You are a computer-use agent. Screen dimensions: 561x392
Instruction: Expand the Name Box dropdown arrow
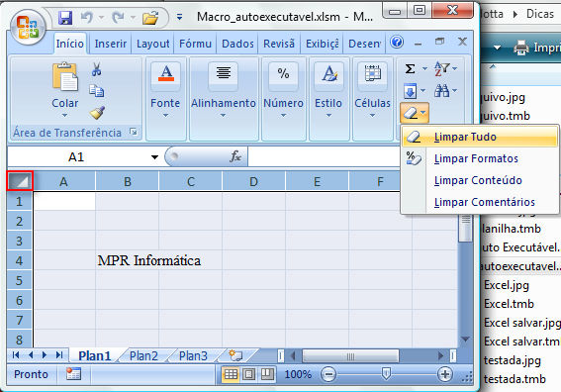[154, 156]
